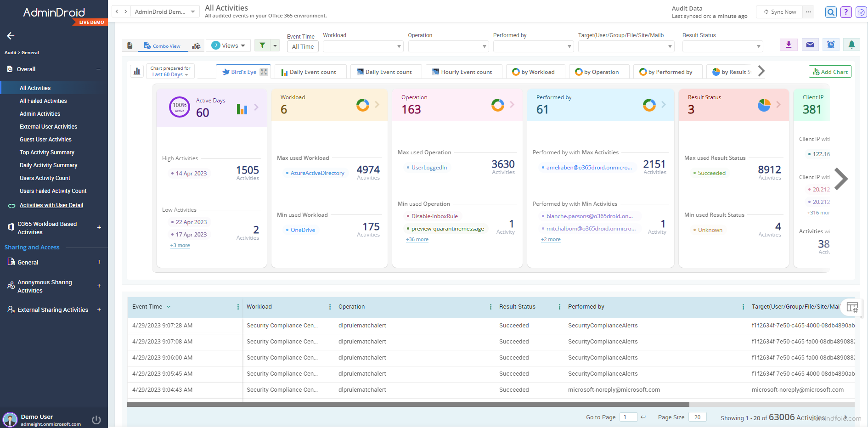Viewport: 868px width, 428px height.
Task: Select the document-only view icon
Action: [130, 45]
